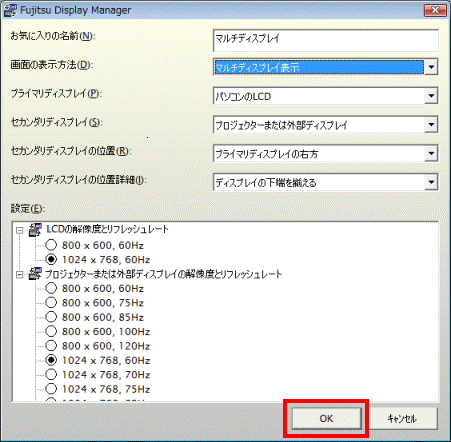Open 画面の表示方法 dropdown arrow
Image resolution: width=451 pixels, height=442 pixels.
pos(431,67)
